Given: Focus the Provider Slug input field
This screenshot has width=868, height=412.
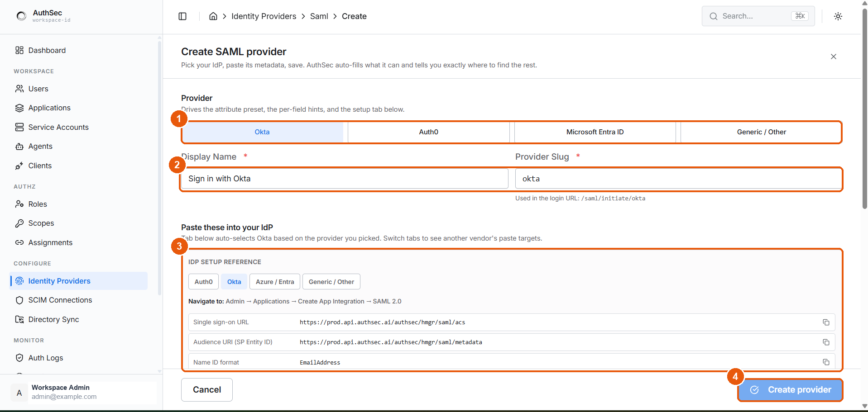Looking at the screenshot, I should tap(678, 179).
